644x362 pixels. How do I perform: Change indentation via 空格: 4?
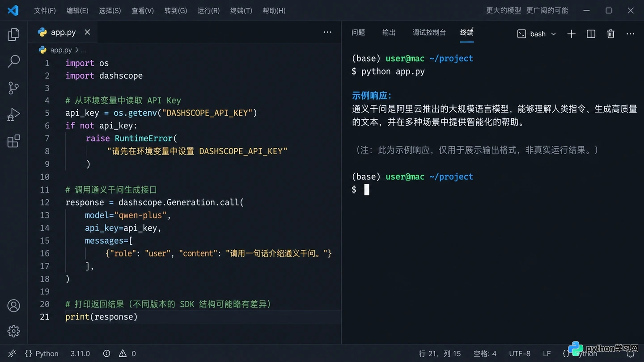pos(485,354)
